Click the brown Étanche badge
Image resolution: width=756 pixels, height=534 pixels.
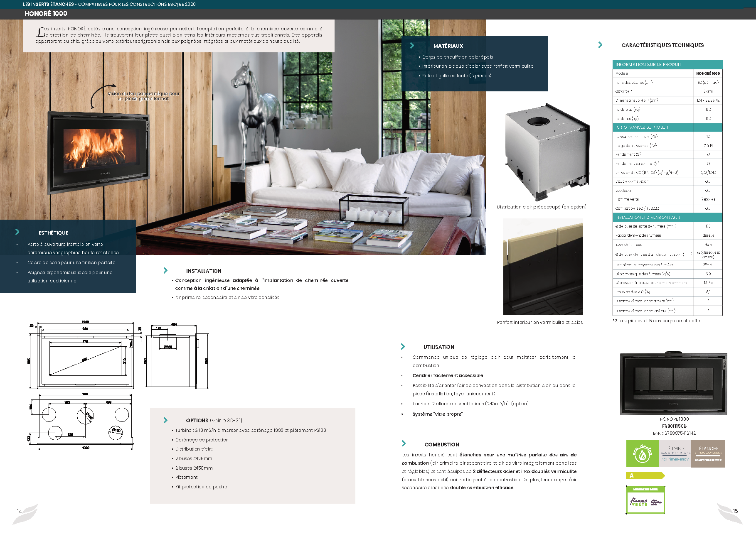point(708,454)
